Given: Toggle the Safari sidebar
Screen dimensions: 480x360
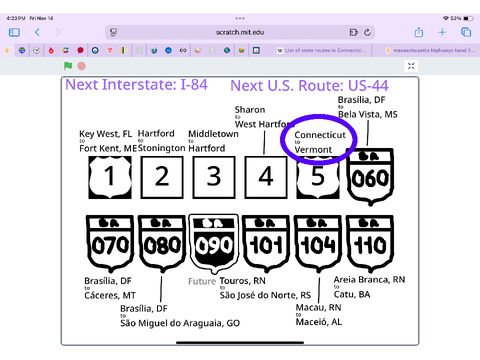Looking at the screenshot, I should tap(14, 32).
